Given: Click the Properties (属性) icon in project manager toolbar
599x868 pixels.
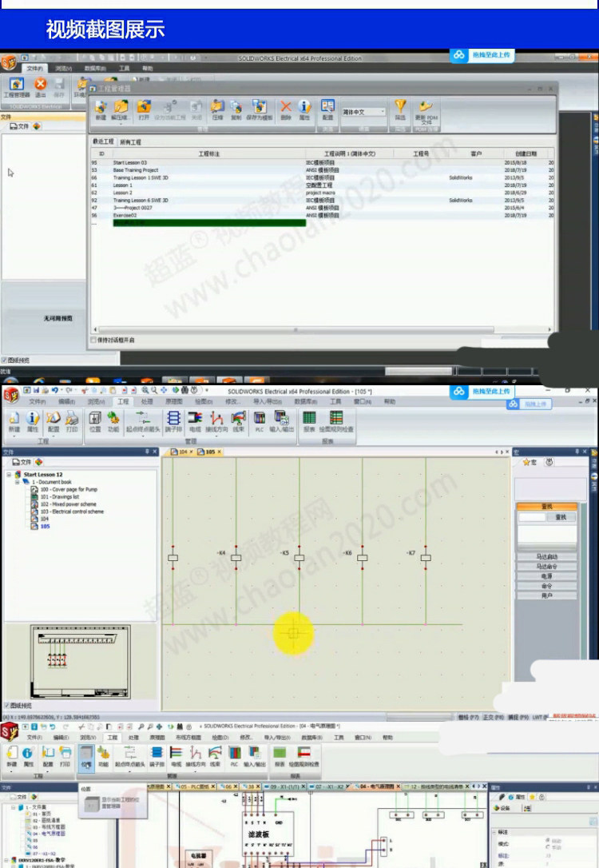Looking at the screenshot, I should tap(304, 109).
